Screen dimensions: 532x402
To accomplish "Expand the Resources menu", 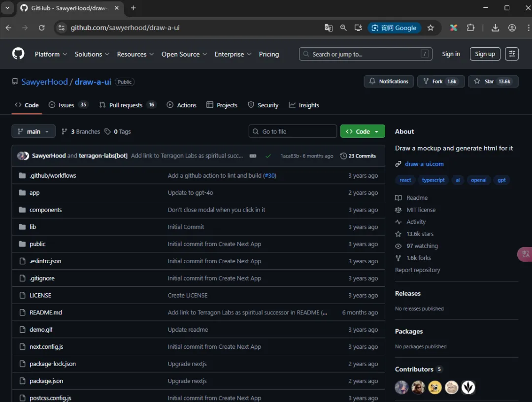I will (135, 54).
